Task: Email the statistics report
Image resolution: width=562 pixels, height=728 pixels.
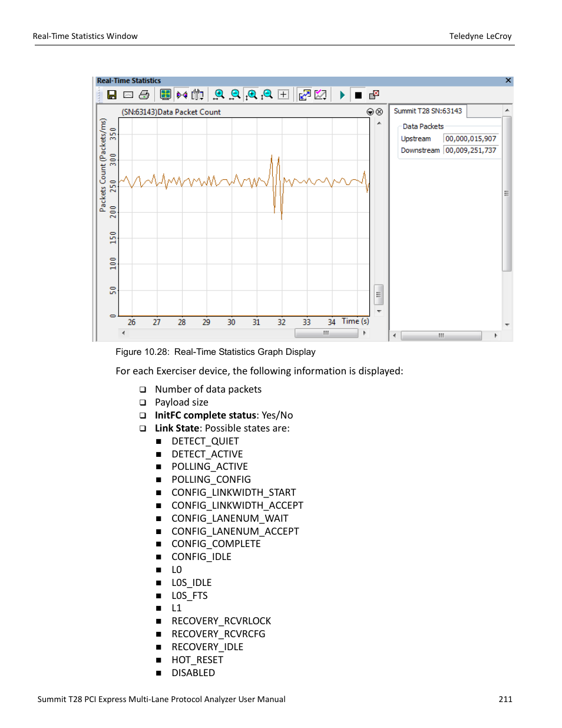Action: point(128,94)
